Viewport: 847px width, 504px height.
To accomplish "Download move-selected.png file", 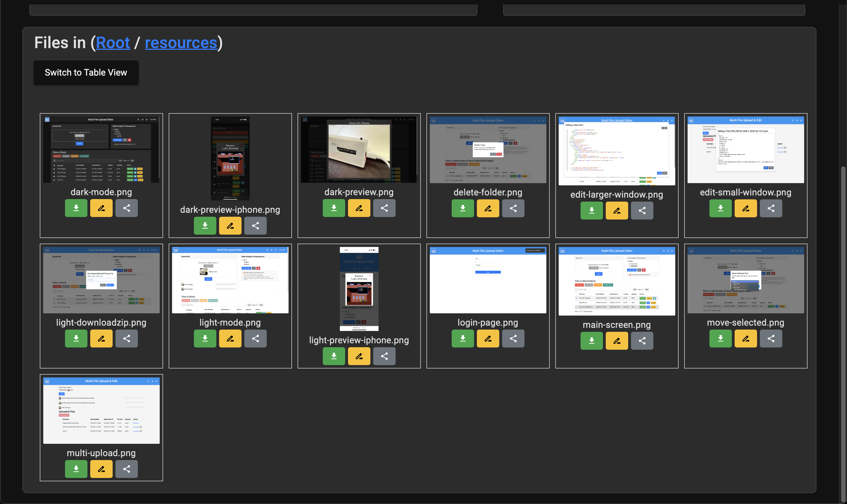I will (720, 338).
